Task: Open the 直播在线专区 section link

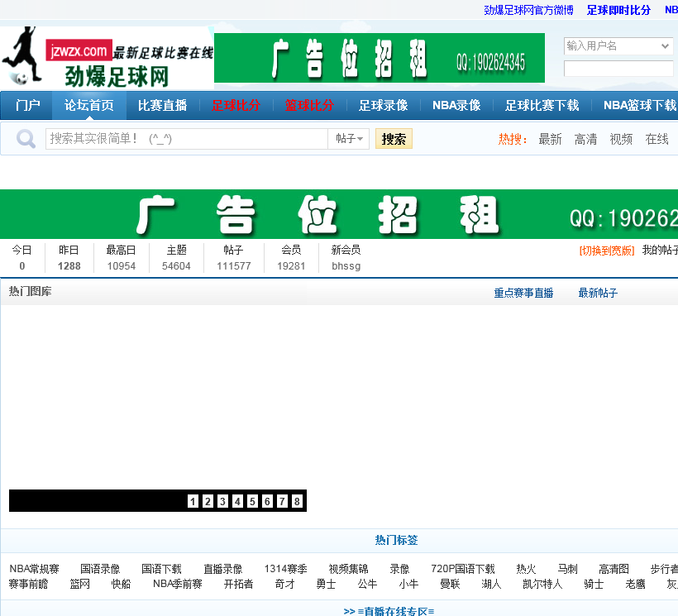Action: coord(389,611)
